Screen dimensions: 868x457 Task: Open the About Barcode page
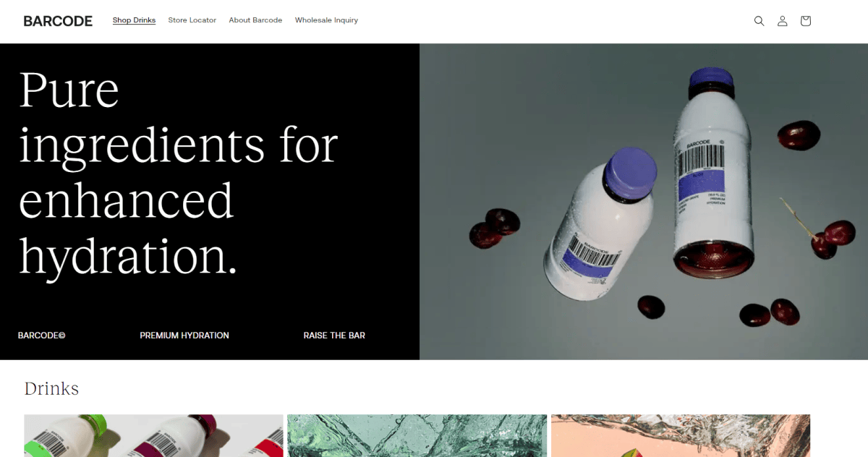[255, 20]
